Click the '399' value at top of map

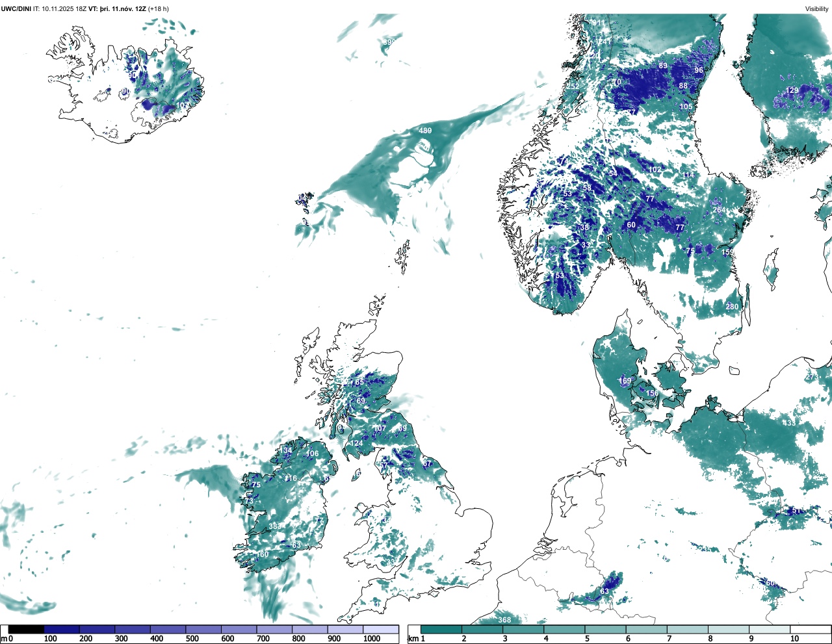click(x=389, y=42)
